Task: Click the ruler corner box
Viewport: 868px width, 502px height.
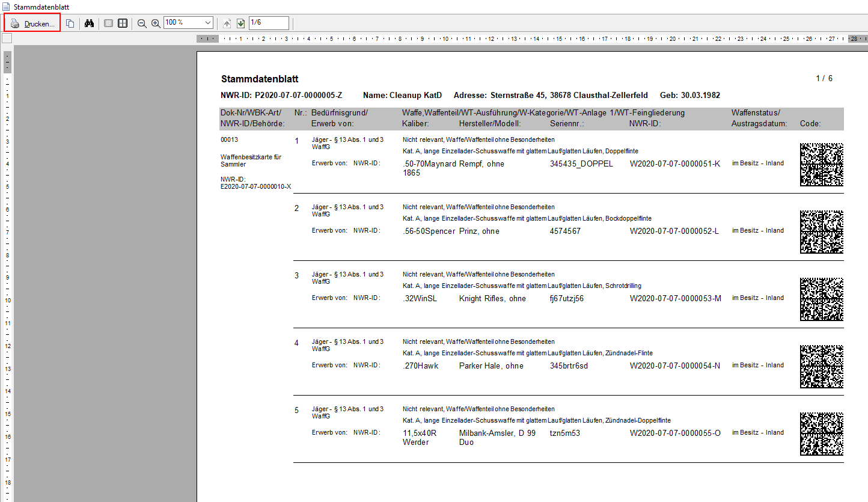Action: pos(7,38)
